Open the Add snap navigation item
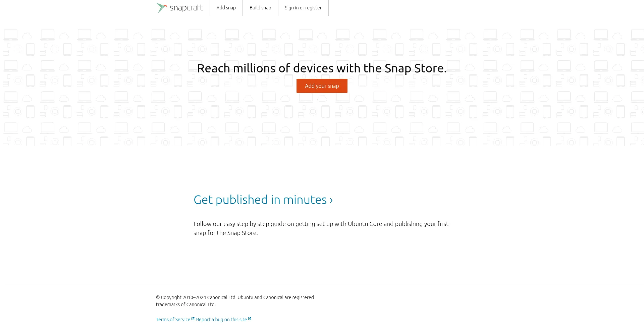Viewport: 644px width, 333px height. tap(226, 8)
